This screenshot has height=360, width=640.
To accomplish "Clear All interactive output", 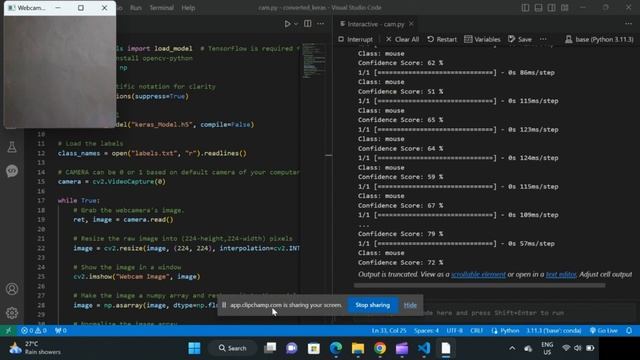I will pos(402,39).
